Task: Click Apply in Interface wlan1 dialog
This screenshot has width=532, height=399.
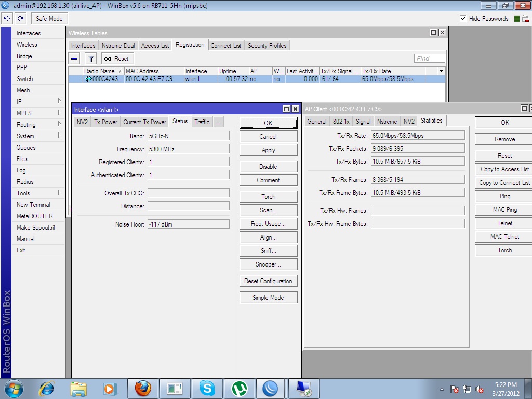Action: tap(269, 150)
